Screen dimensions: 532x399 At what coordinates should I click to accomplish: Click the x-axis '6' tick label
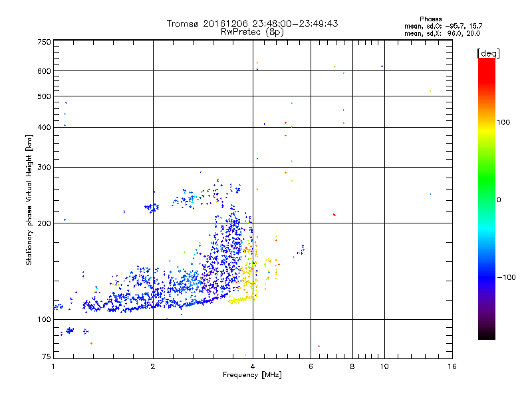(311, 366)
